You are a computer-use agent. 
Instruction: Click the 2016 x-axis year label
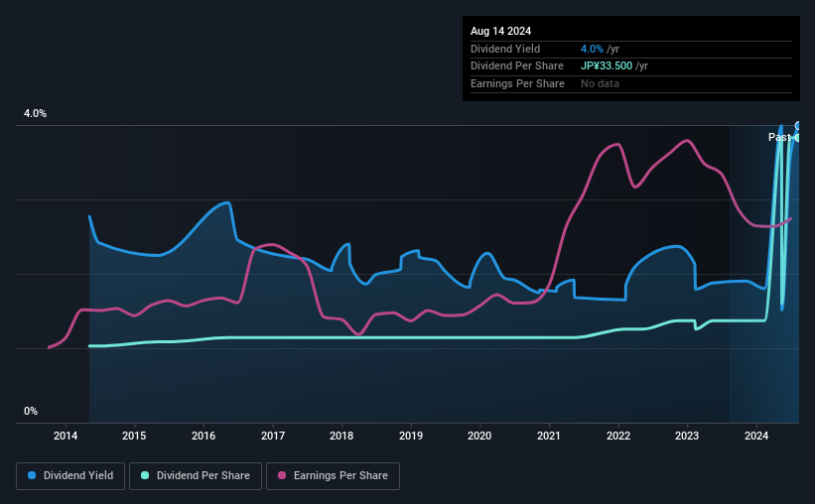point(204,436)
